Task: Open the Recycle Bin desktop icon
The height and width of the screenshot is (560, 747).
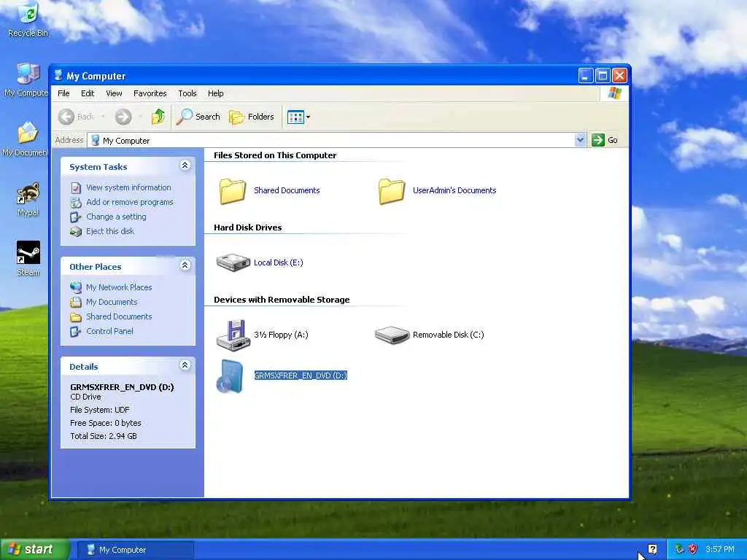Action: coord(28,20)
